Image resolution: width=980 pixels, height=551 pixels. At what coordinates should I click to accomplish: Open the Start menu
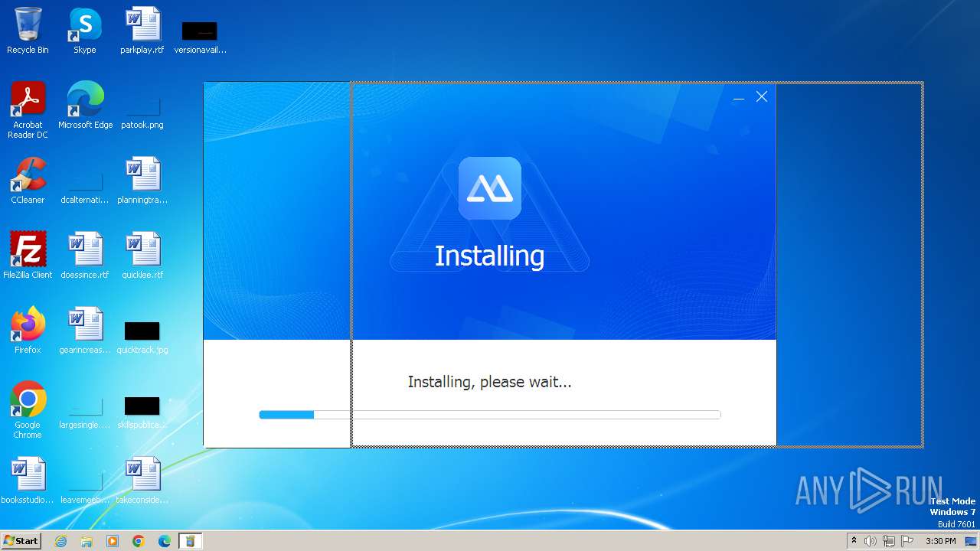click(x=21, y=541)
